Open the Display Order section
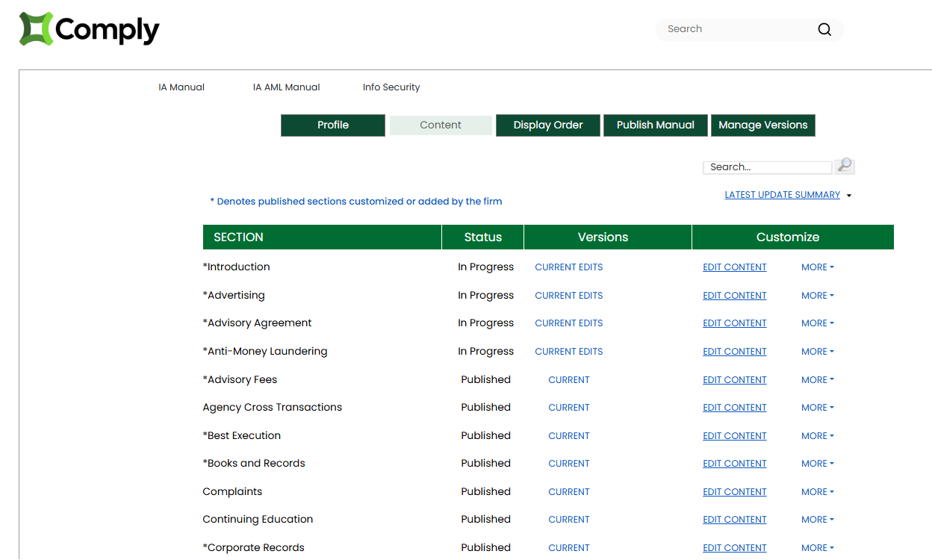This screenshot has width=932, height=560. pos(547,125)
